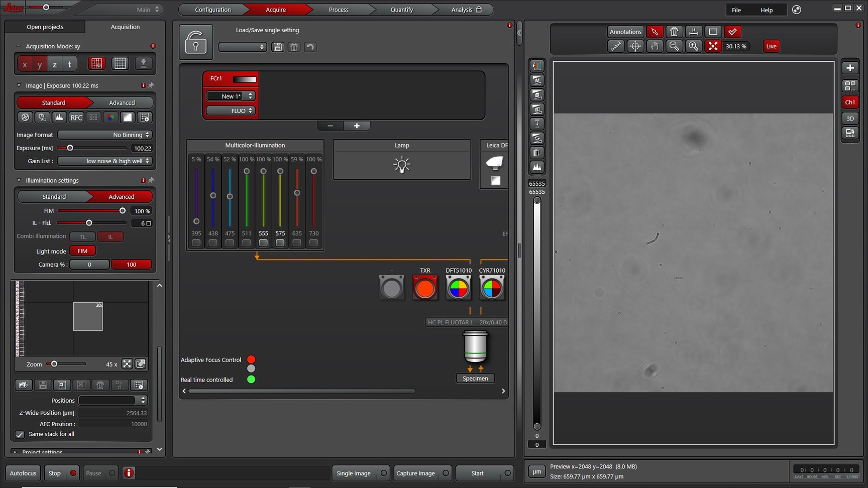Open the Gain List dropdown
The height and width of the screenshot is (488, 868).
click(x=104, y=161)
